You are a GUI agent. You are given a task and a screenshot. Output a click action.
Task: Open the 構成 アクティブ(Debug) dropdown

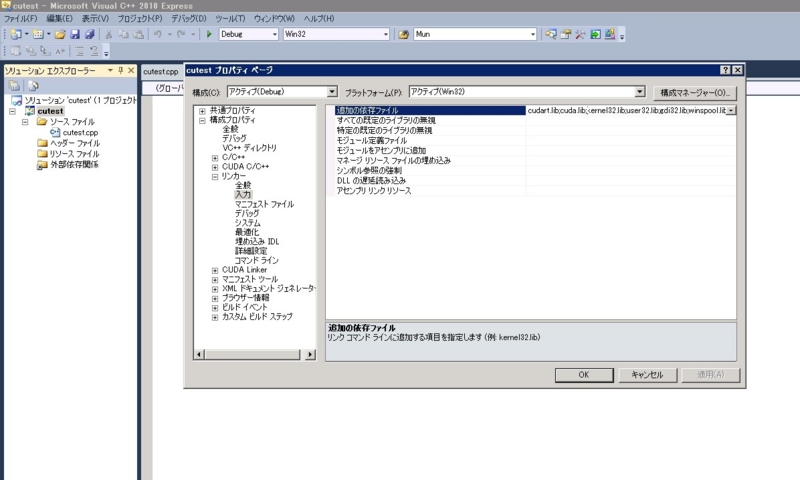pos(332,92)
